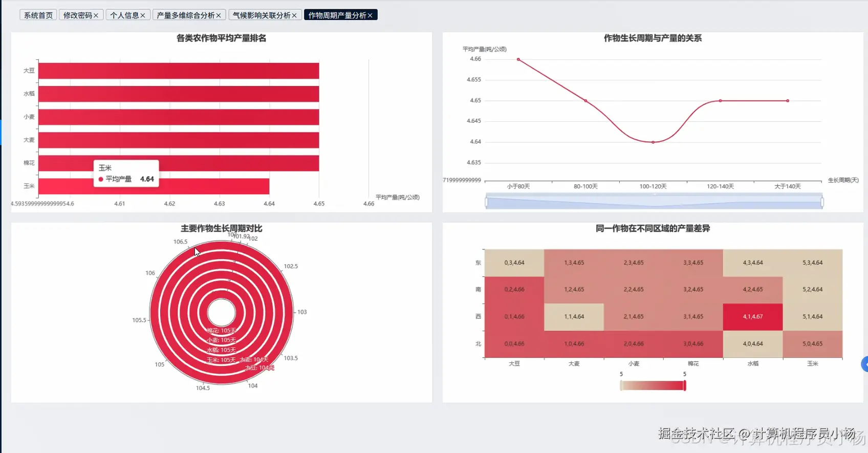Image resolution: width=868 pixels, height=453 pixels.
Task: Click heatmap cell 5,1,4.64
Action: click(813, 317)
